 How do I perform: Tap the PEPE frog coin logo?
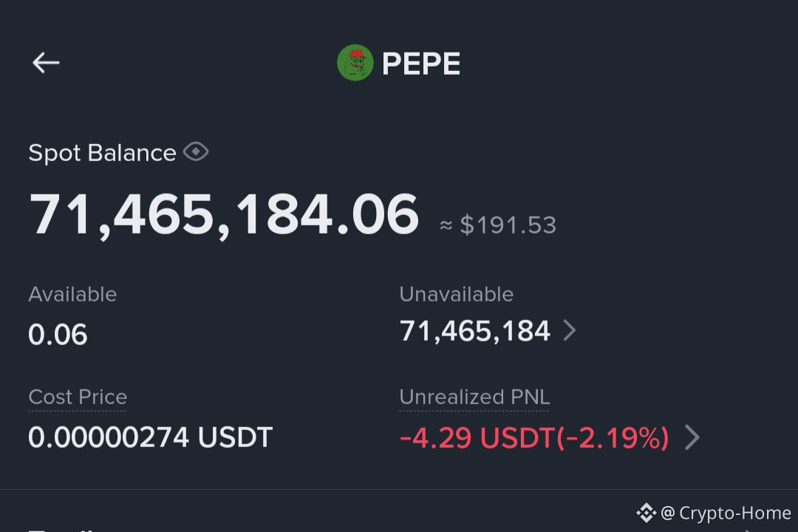(355, 63)
